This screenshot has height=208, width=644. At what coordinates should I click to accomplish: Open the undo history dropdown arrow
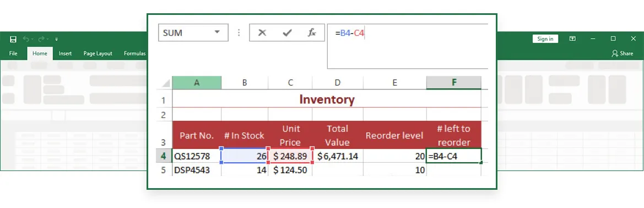(33, 40)
